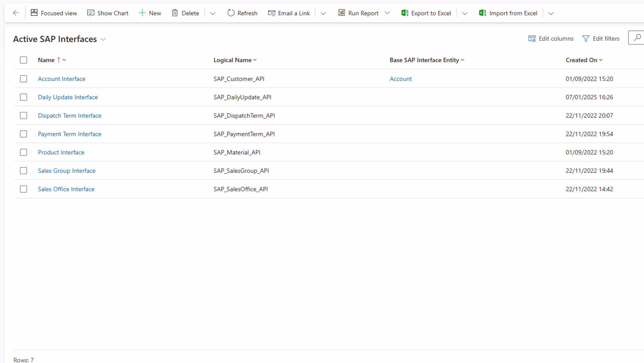Click the SAP_SalesOffice_API cell
Screen dimensions: 644x363
pyautogui.click(x=241, y=189)
